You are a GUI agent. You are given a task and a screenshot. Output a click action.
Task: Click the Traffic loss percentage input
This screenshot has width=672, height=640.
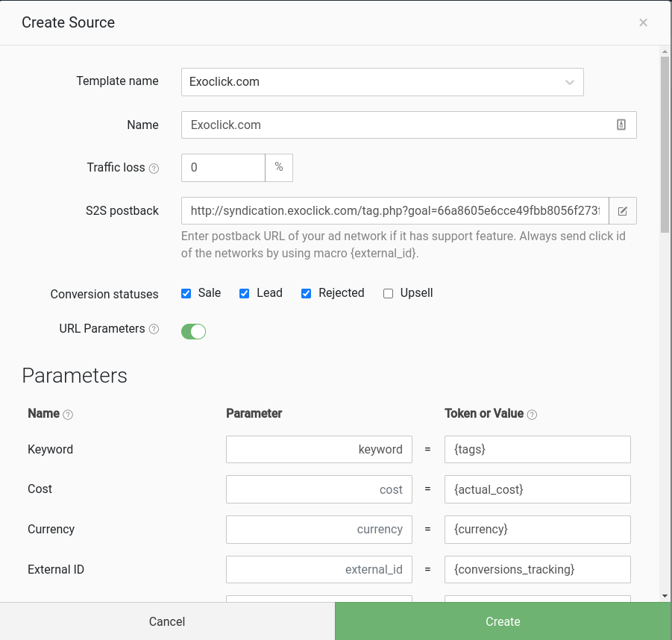[x=223, y=168]
